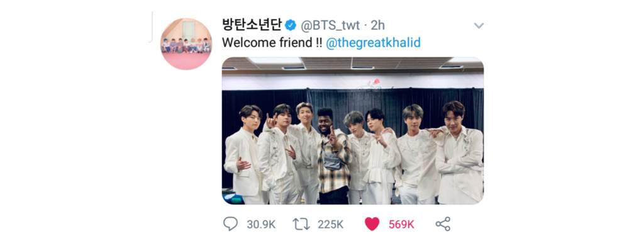The image size is (644, 248).
Task: Visit the @thegreatkhalid mention link
Action: pyautogui.click(x=373, y=43)
